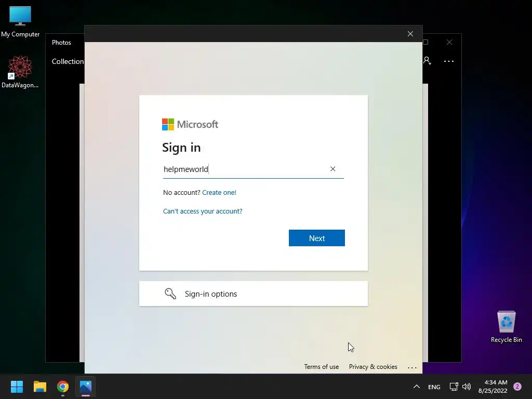Open the more options ellipsis in dialog footer
Viewport: 532px width, 399px height.
coord(412,367)
